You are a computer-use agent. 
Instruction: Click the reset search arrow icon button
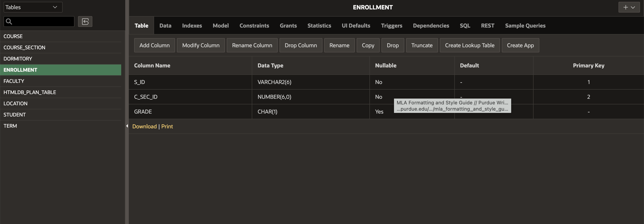85,22
